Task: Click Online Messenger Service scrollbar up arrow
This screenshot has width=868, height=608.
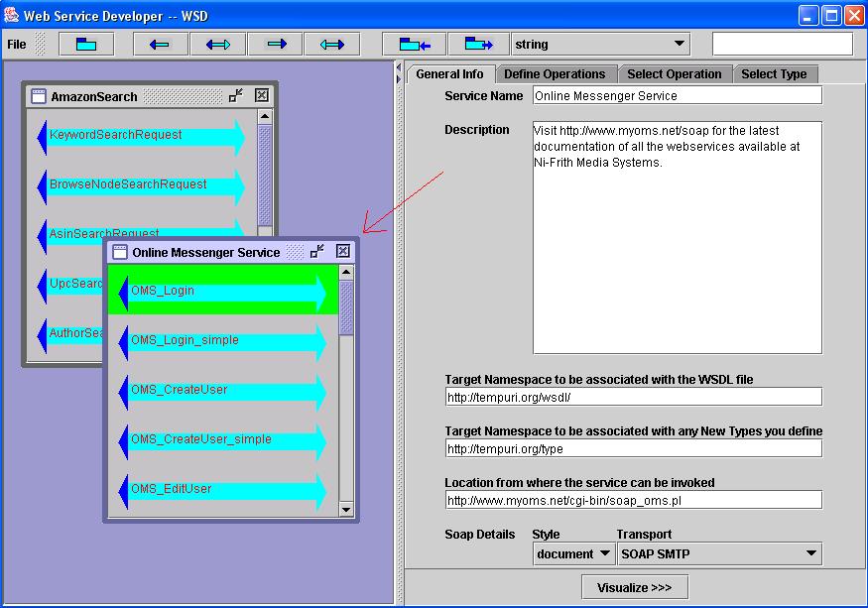Action: pyautogui.click(x=346, y=272)
